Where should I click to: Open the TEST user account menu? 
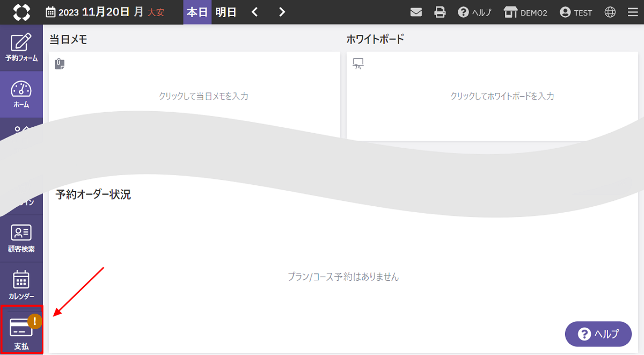pyautogui.click(x=576, y=12)
